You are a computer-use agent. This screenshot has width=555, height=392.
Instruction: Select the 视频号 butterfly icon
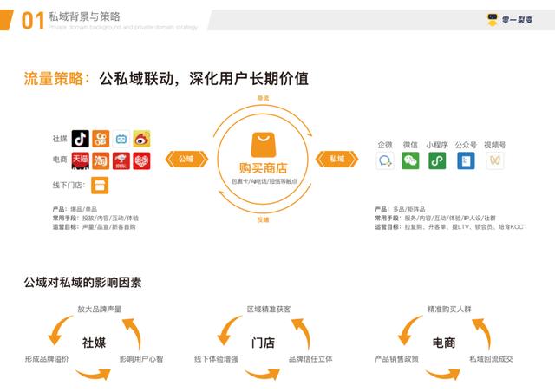click(495, 160)
